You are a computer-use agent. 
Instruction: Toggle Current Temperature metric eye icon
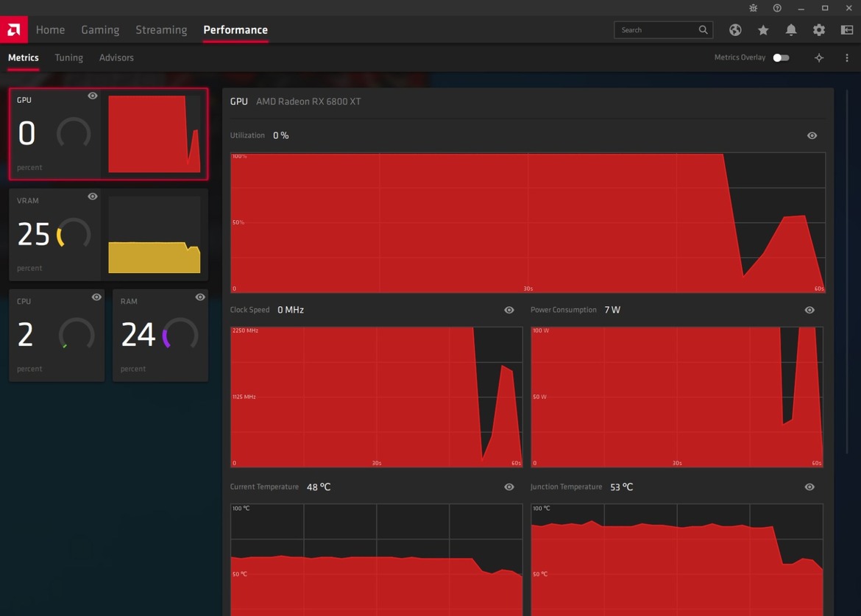coord(509,487)
